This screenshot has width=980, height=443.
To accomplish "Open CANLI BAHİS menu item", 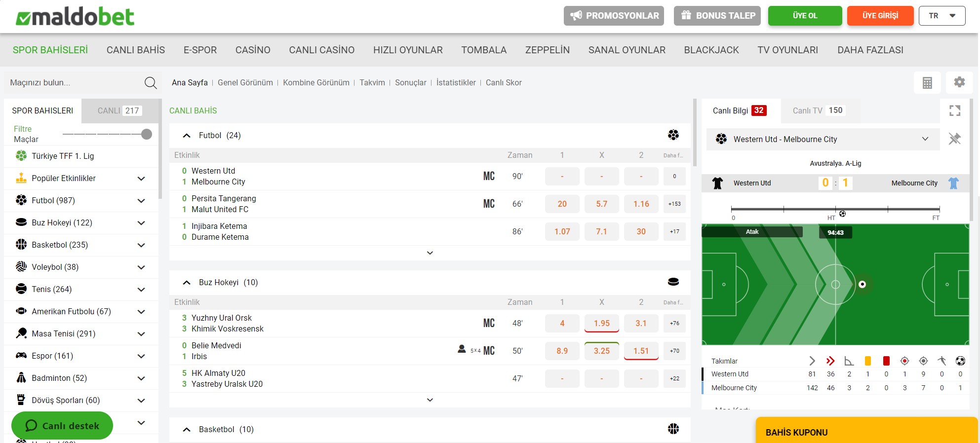I will tap(136, 50).
